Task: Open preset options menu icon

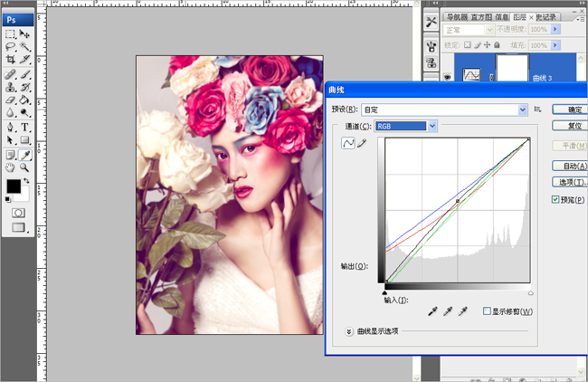Action: (537, 110)
